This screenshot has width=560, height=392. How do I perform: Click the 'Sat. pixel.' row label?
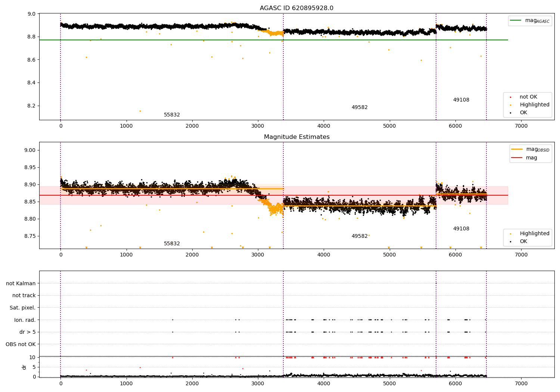tap(22, 308)
